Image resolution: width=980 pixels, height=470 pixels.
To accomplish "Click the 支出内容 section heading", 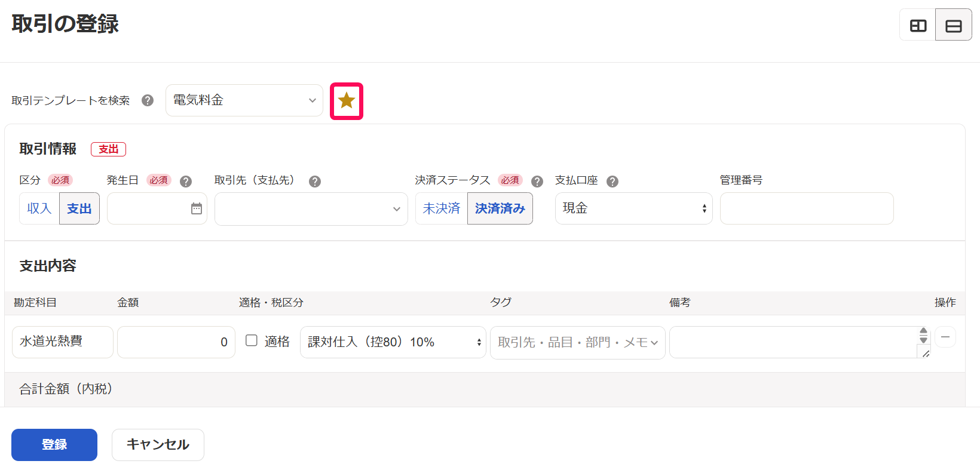I will pyautogui.click(x=48, y=266).
